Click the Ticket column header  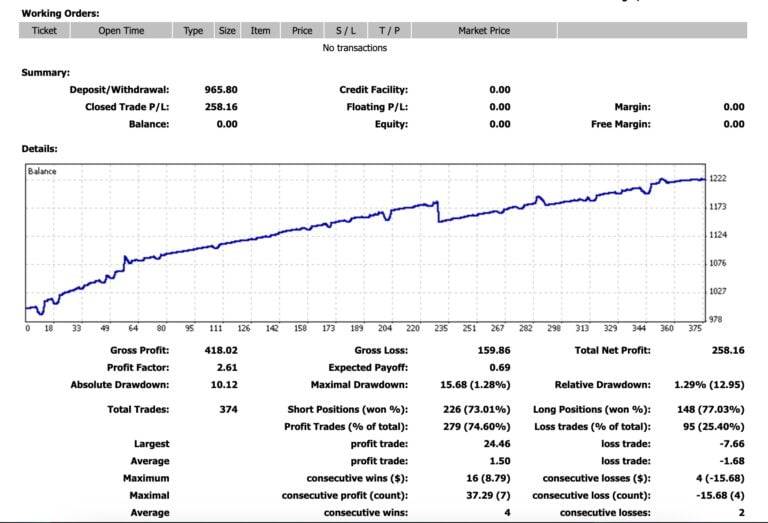[x=44, y=31]
